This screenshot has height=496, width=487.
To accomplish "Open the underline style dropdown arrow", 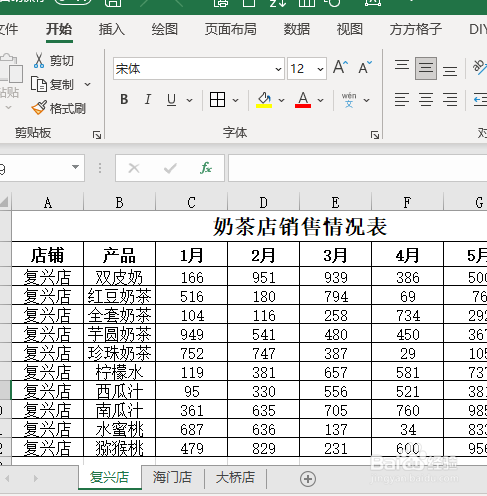I will pyautogui.click(x=189, y=100).
